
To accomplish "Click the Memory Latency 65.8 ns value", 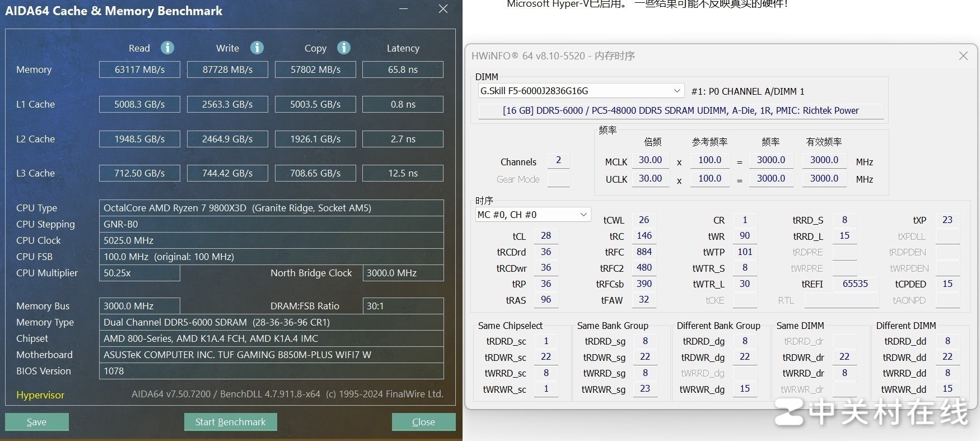I will 403,69.
